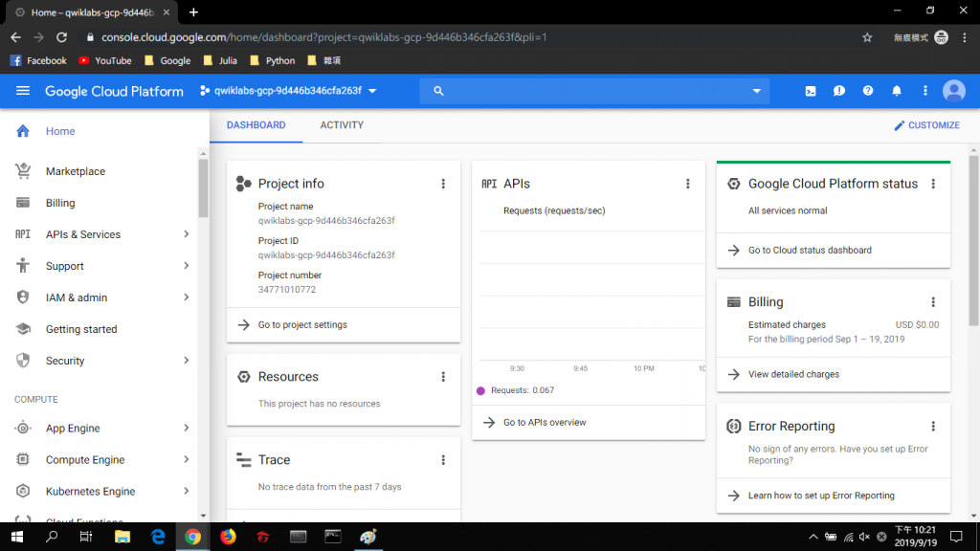
Task: Open the project selector dropdown
Action: pos(288,91)
